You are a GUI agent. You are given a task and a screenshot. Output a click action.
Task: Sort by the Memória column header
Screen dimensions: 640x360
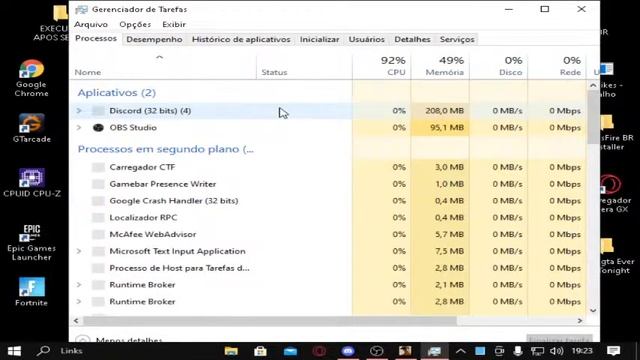click(x=440, y=66)
